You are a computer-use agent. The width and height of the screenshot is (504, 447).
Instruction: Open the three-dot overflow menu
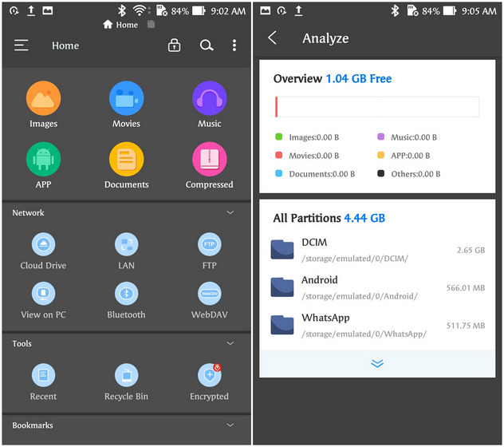point(234,45)
